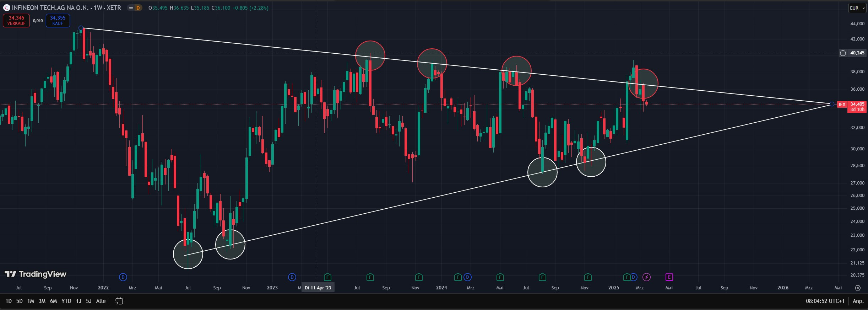
Task: Click the symbol title INFINEON TECH.AG NA O.N.
Action: point(50,8)
